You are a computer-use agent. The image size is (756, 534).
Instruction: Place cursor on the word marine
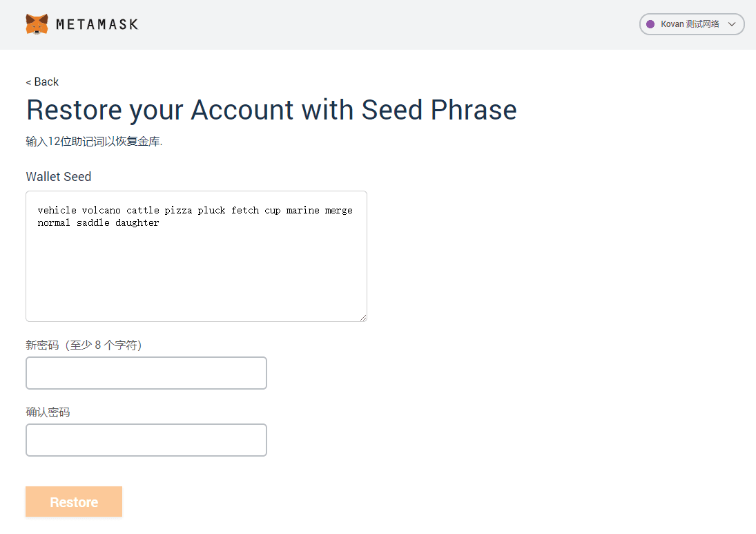[x=303, y=210]
